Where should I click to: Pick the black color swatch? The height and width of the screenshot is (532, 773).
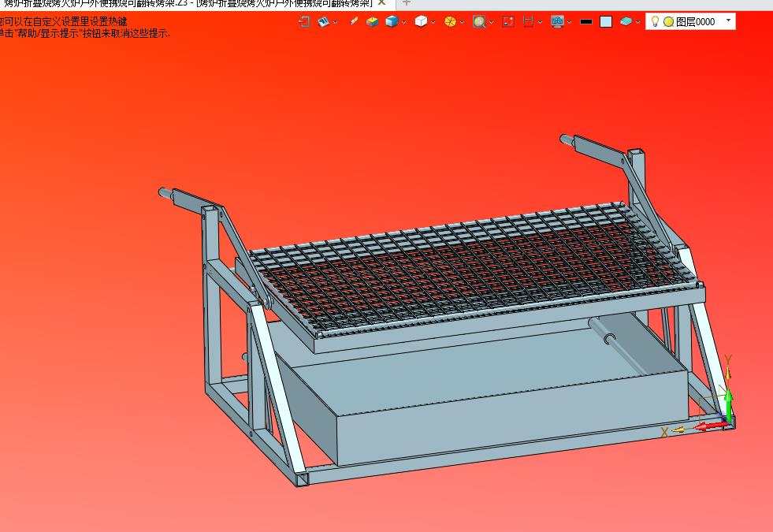tap(586, 22)
